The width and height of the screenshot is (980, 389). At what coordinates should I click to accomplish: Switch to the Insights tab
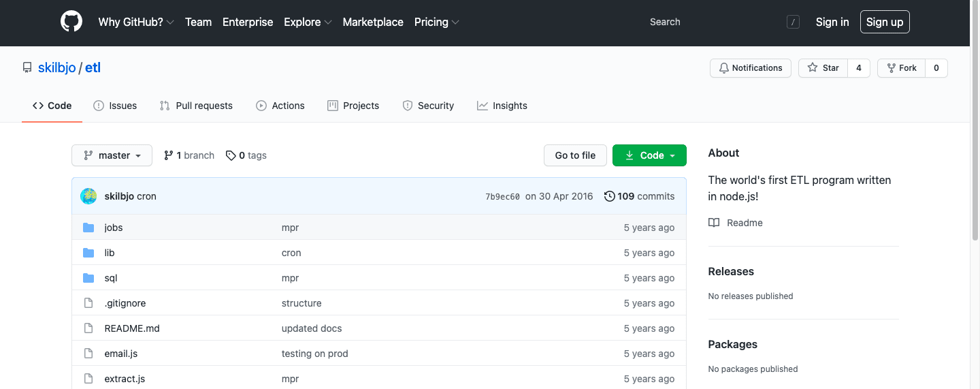click(x=502, y=106)
